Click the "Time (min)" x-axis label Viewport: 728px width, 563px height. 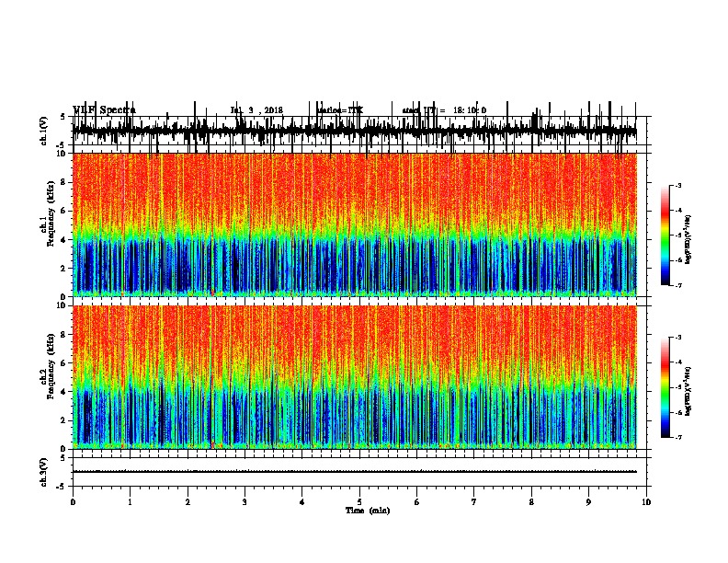(368, 511)
